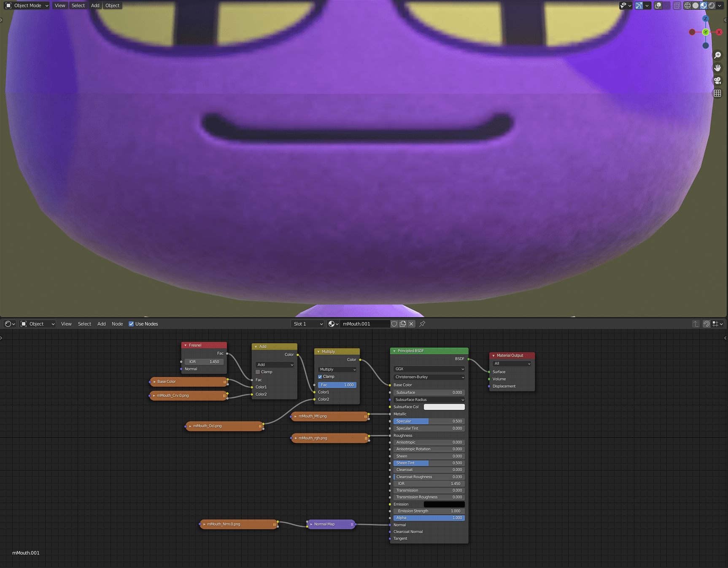728x568 pixels.
Task: Open the Add blend type dropdown
Action: (275, 365)
